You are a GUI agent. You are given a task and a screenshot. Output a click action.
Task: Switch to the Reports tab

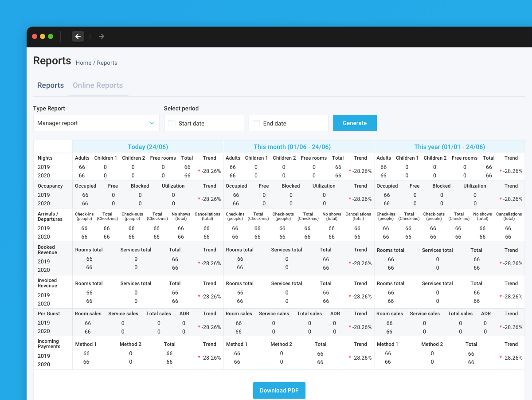pyautogui.click(x=51, y=86)
